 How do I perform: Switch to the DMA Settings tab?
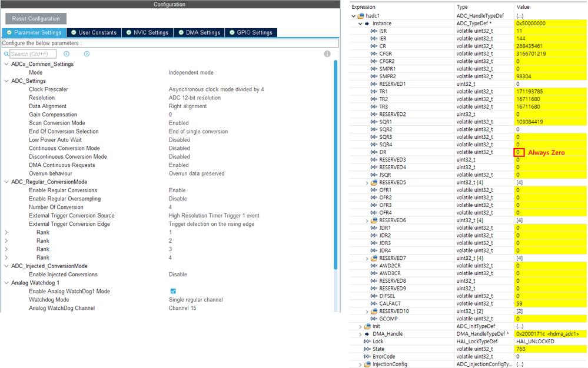199,32
